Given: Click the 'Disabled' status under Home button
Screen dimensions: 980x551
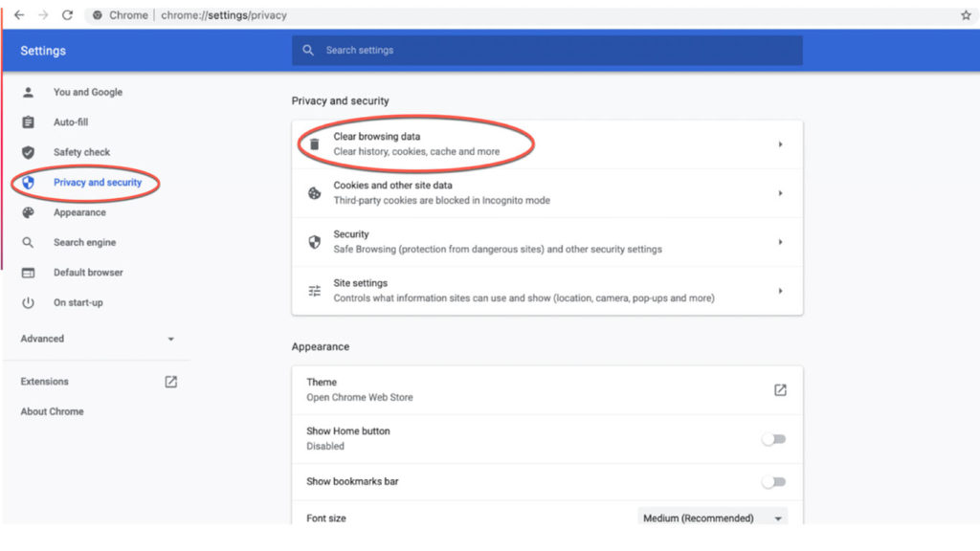Looking at the screenshot, I should tap(325, 446).
